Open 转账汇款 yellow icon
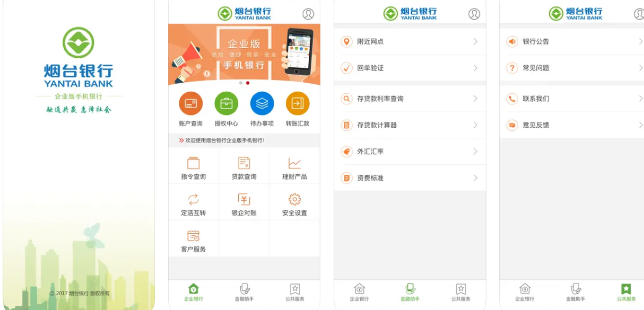This screenshot has width=644, height=310. pyautogui.click(x=298, y=103)
